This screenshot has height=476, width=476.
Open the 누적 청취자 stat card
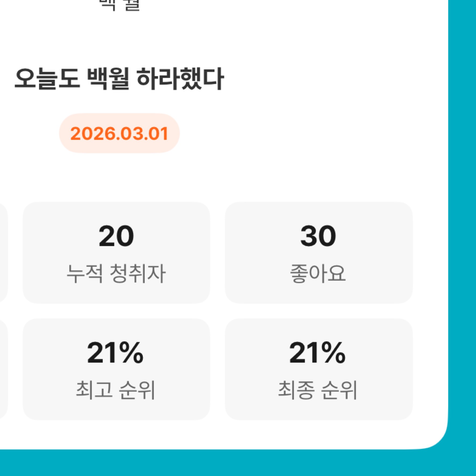tap(116, 252)
